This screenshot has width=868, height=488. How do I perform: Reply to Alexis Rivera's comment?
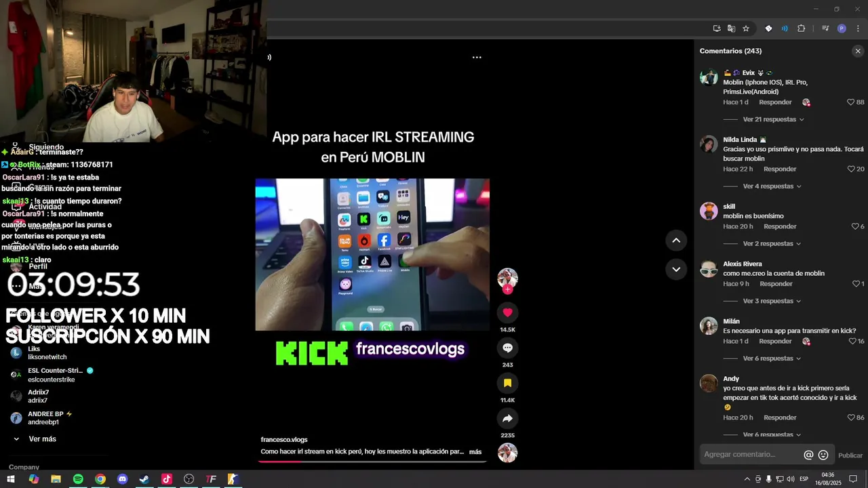click(776, 284)
